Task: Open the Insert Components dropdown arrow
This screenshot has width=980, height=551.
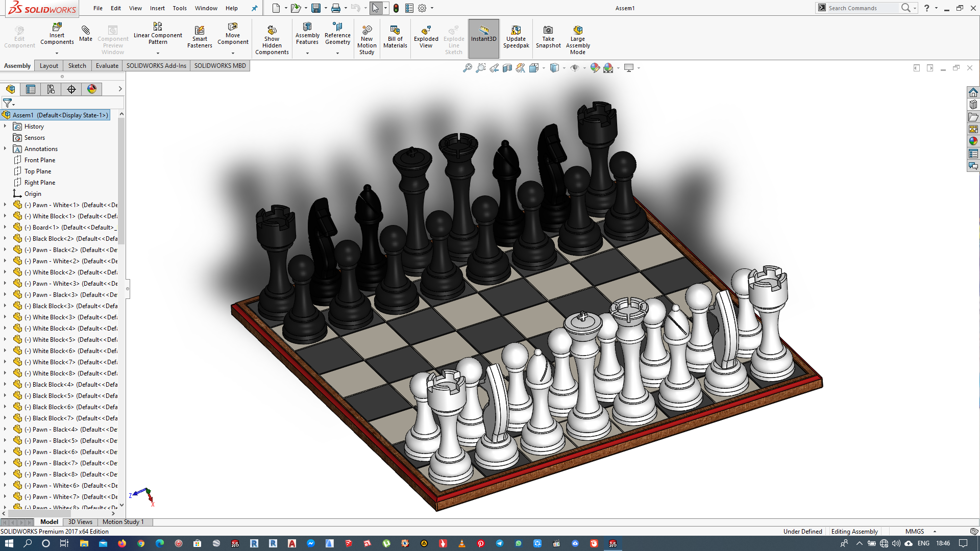Action: [57, 53]
